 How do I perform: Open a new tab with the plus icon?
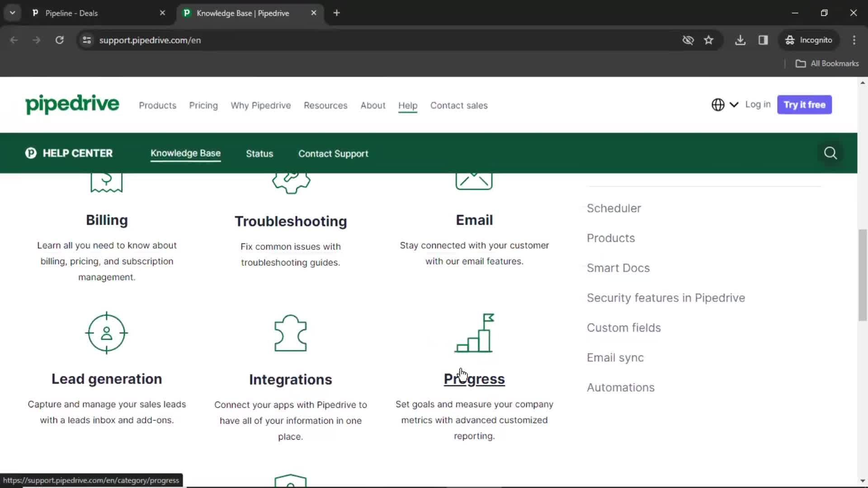coord(336,13)
